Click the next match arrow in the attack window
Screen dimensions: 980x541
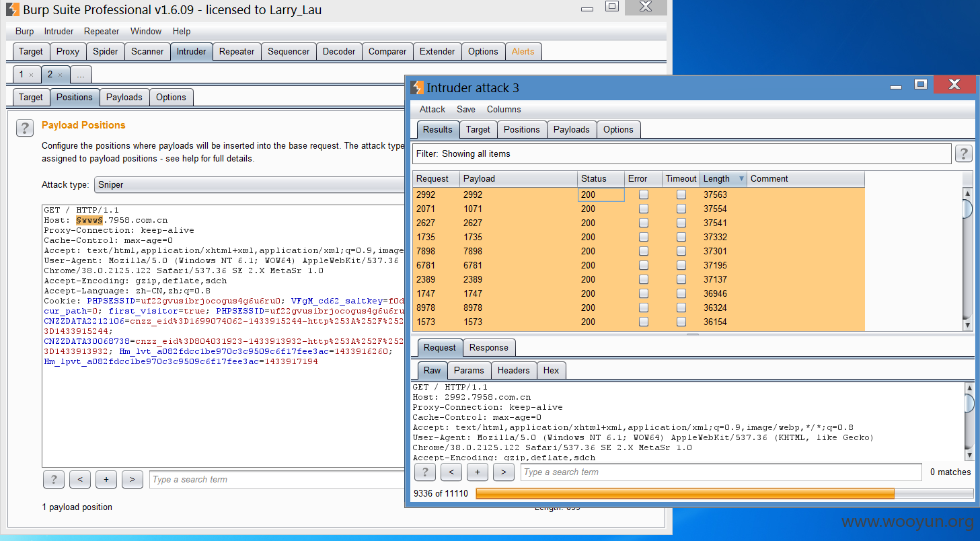(504, 472)
